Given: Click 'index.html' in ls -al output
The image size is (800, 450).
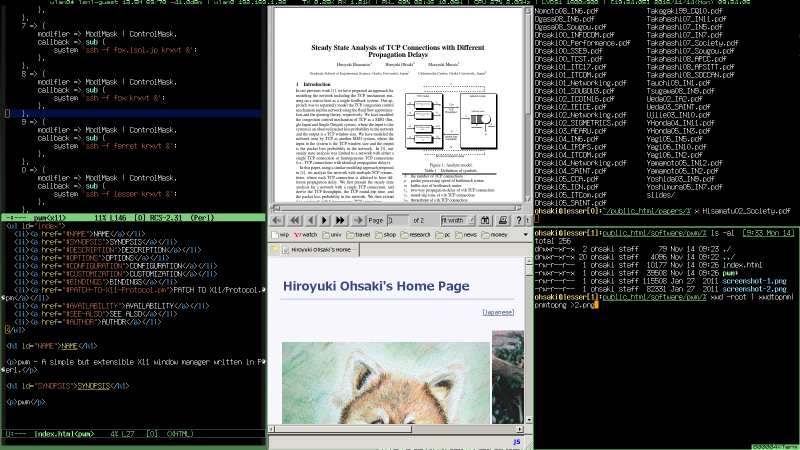Looking at the screenshot, I should click(742, 265).
